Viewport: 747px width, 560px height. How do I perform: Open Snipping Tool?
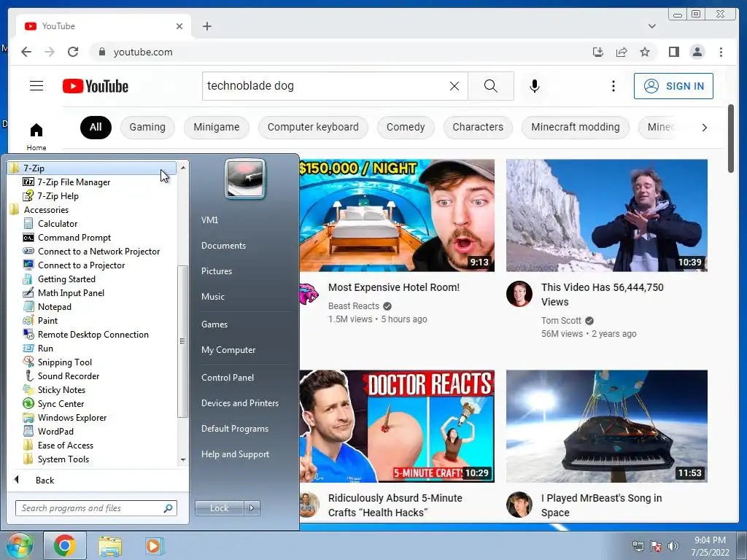coord(65,362)
